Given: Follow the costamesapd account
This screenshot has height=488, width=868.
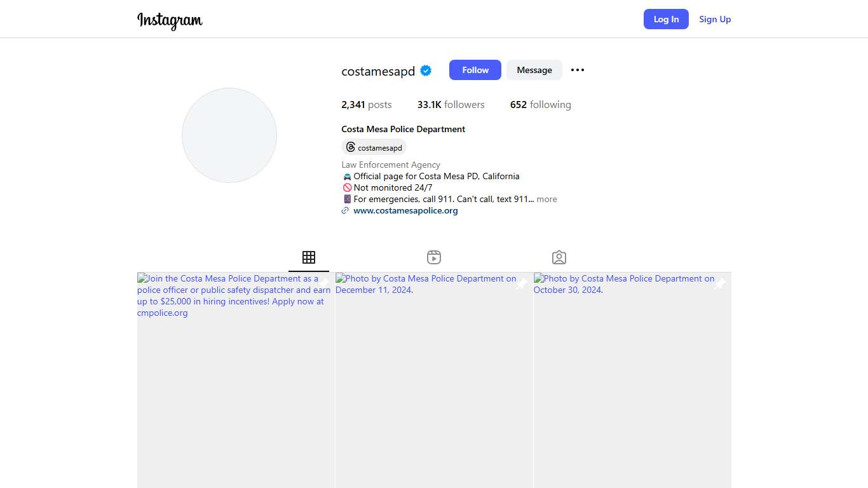Looking at the screenshot, I should click(475, 70).
